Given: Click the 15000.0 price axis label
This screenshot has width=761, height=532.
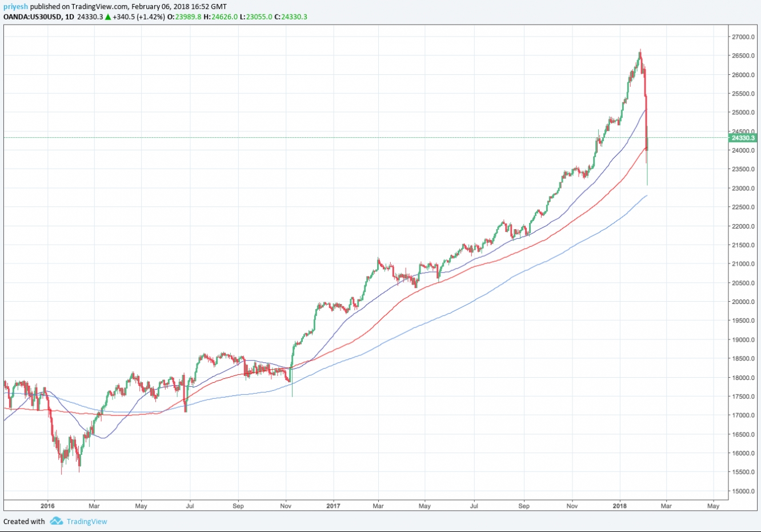Looking at the screenshot, I should click(x=743, y=491).
